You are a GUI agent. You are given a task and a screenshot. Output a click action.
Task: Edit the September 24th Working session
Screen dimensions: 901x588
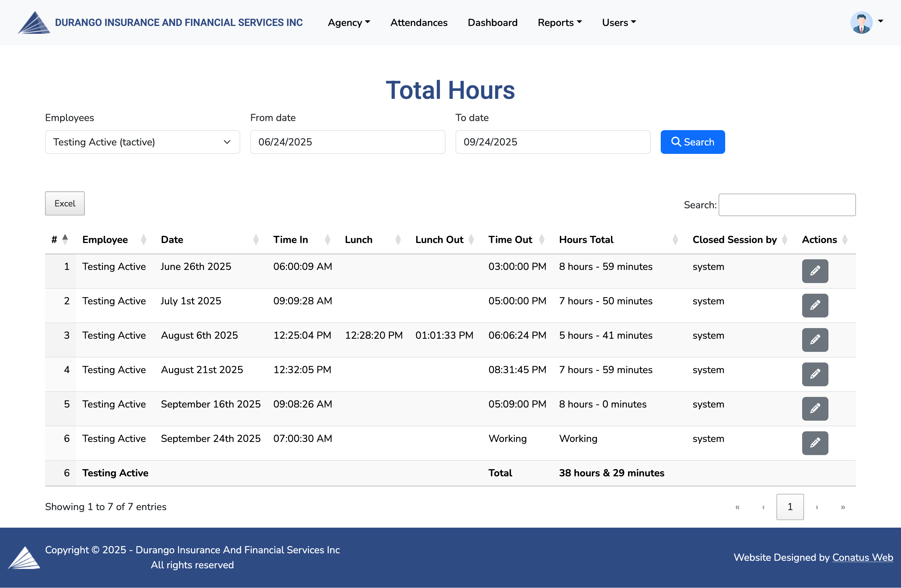(x=815, y=443)
